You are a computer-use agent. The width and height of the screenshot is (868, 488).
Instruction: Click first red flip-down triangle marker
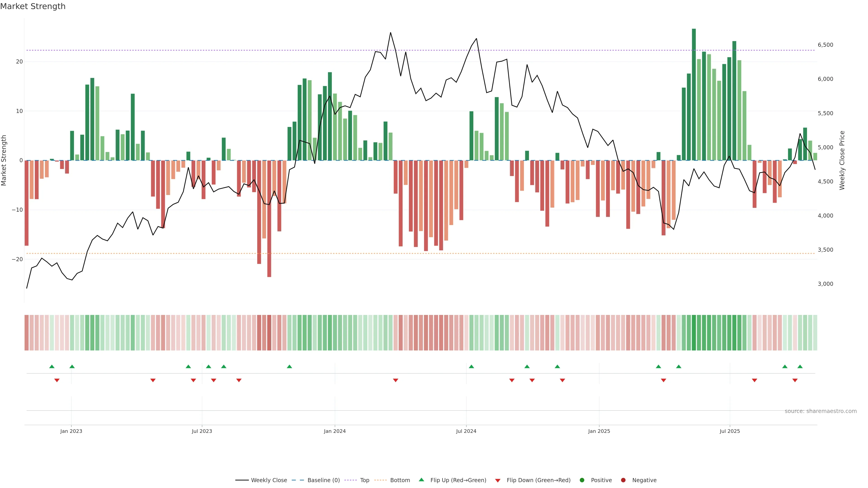click(57, 380)
